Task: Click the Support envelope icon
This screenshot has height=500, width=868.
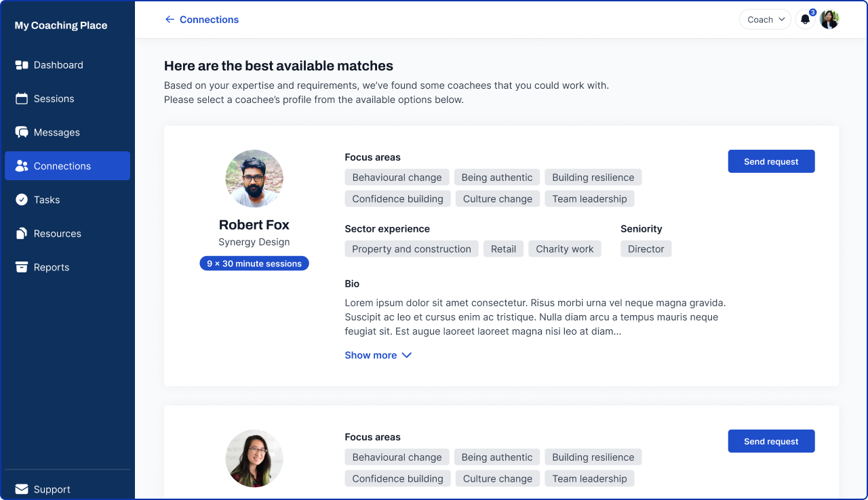Action: coord(22,489)
